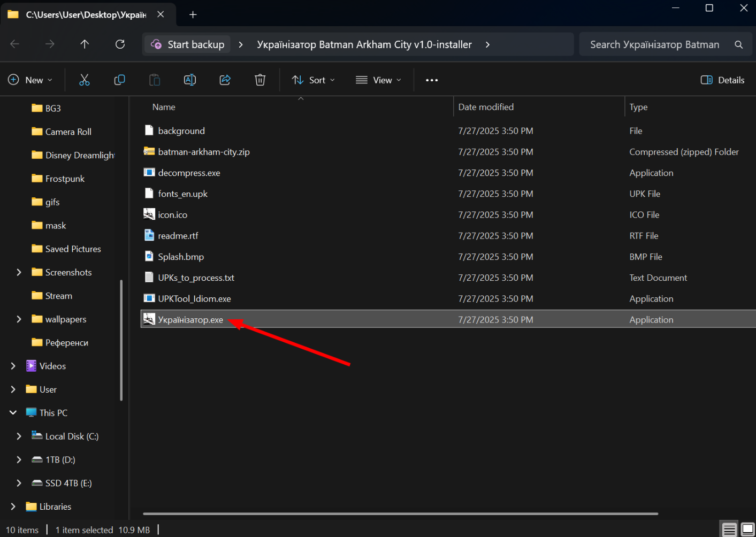Screen dimensions: 756x537
Task: Click the horizontal scrollbar of file list
Action: pyautogui.click(x=400, y=513)
